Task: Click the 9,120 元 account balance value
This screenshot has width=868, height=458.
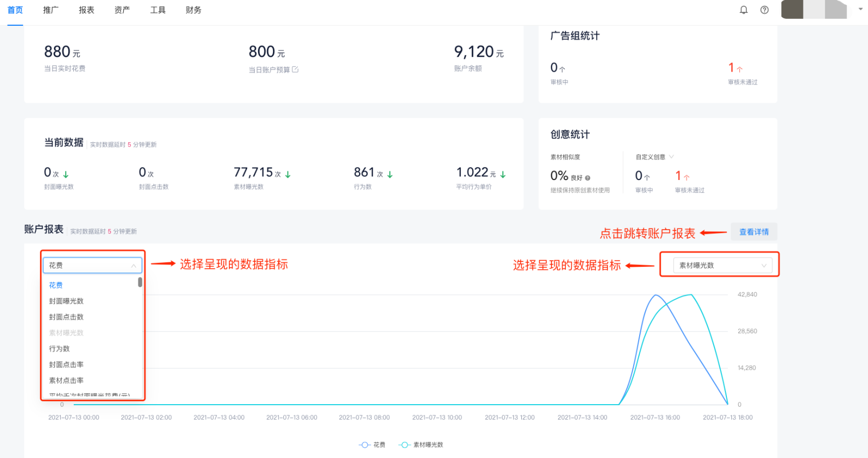Action: click(x=479, y=52)
